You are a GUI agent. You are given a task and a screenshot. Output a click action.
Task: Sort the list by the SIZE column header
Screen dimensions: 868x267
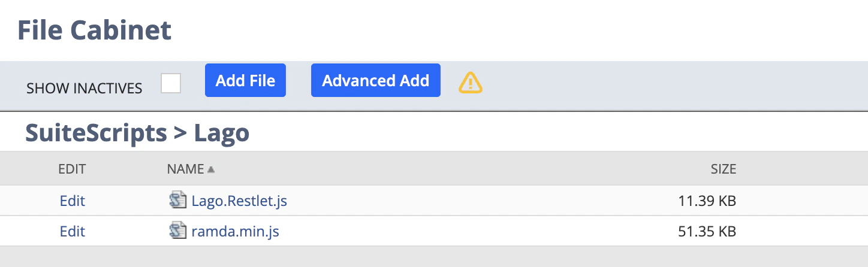724,169
